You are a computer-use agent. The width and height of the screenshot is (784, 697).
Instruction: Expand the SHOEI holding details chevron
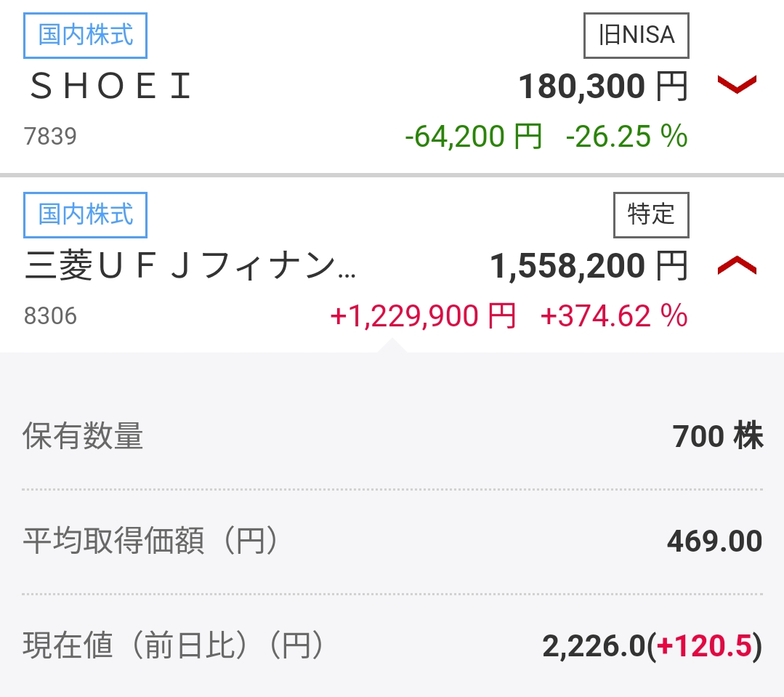737,84
